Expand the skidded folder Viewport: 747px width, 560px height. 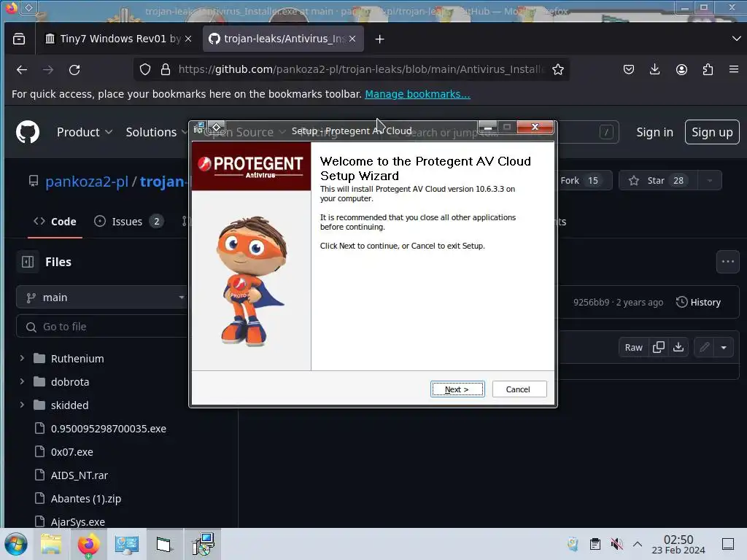(22, 405)
